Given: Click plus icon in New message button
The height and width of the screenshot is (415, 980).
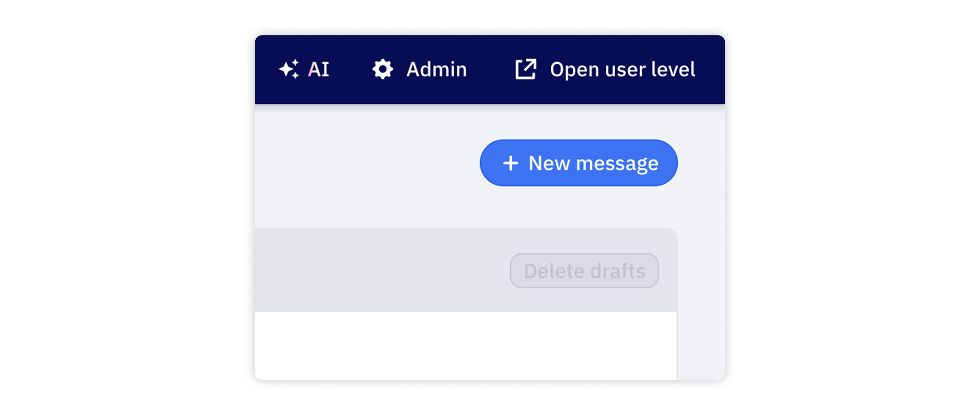Looking at the screenshot, I should pos(510,163).
